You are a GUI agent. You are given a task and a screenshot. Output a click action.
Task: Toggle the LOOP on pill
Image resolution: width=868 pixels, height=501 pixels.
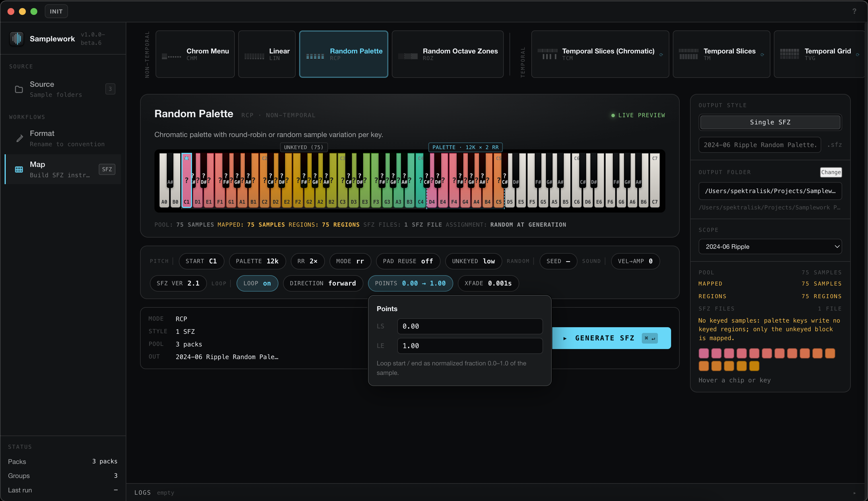[257, 283]
